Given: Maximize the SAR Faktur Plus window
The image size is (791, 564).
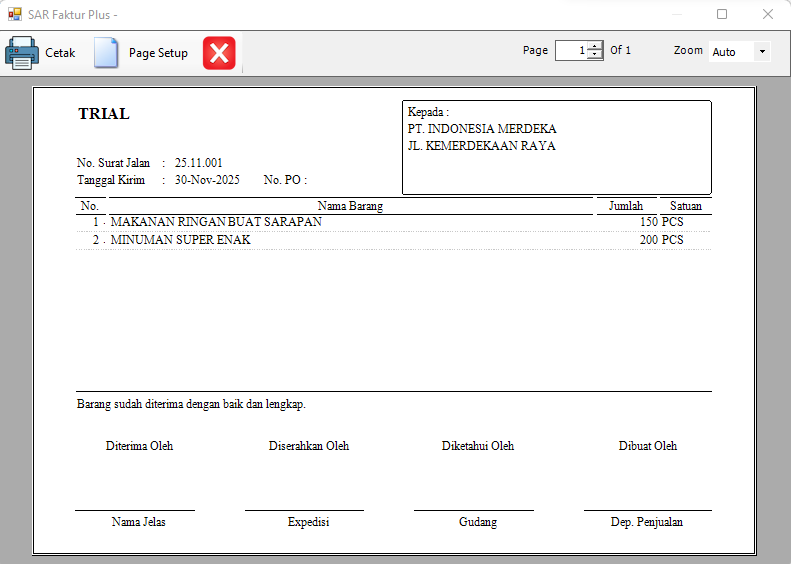Looking at the screenshot, I should [x=722, y=15].
